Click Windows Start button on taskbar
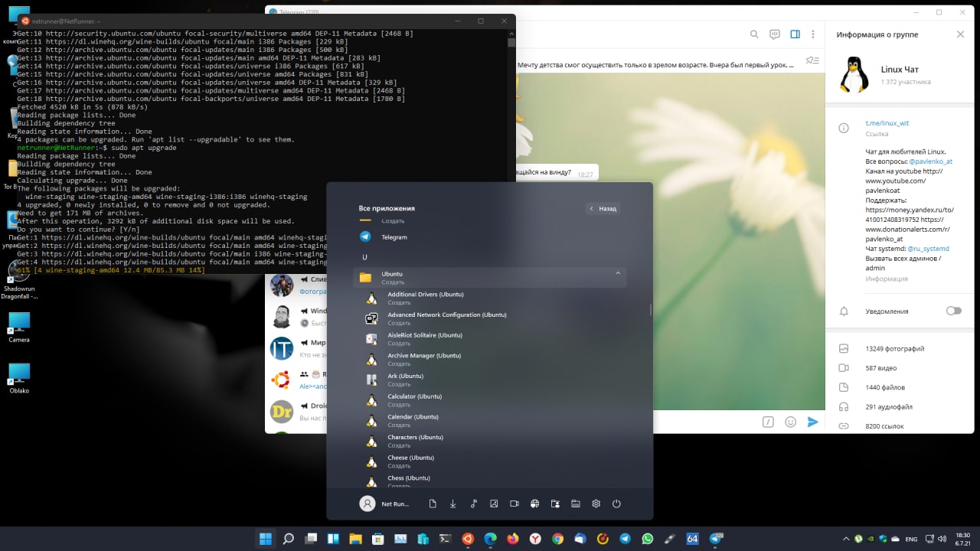 [266, 539]
